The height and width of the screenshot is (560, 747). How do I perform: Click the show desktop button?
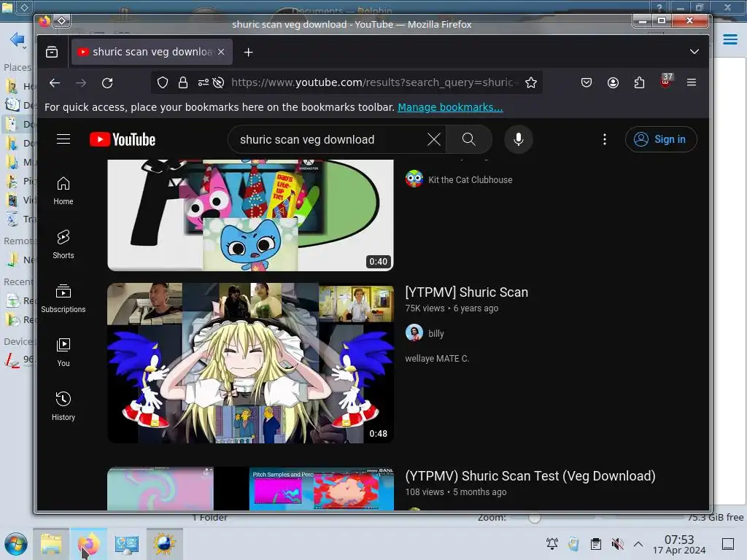[727, 544]
